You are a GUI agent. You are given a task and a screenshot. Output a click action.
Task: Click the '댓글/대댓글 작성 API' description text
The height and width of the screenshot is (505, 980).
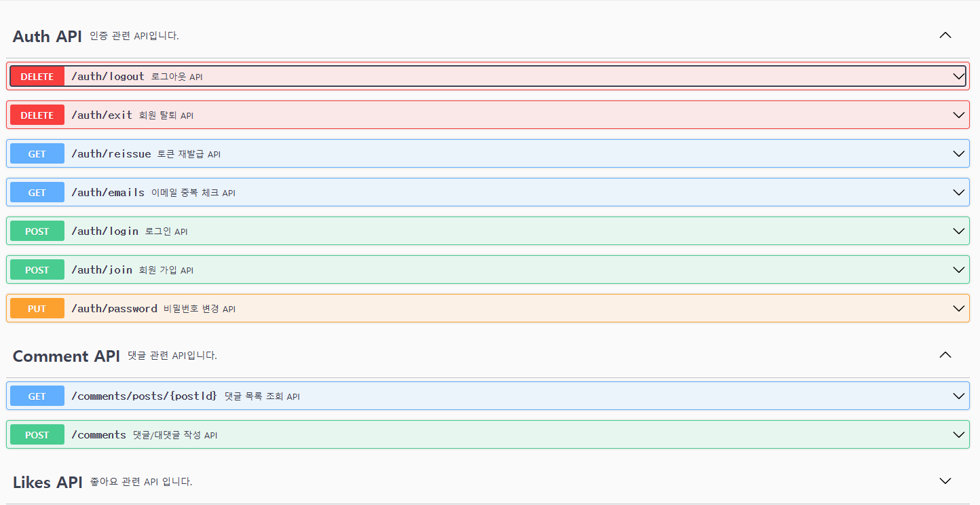(175, 436)
